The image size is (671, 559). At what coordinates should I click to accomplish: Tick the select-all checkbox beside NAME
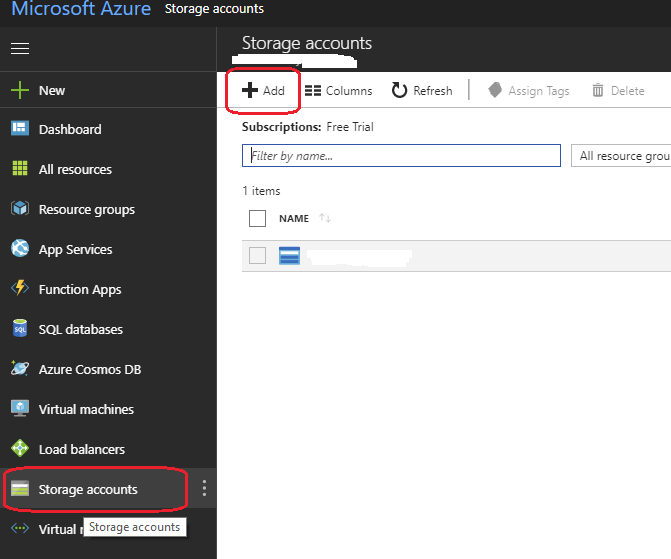click(x=257, y=218)
